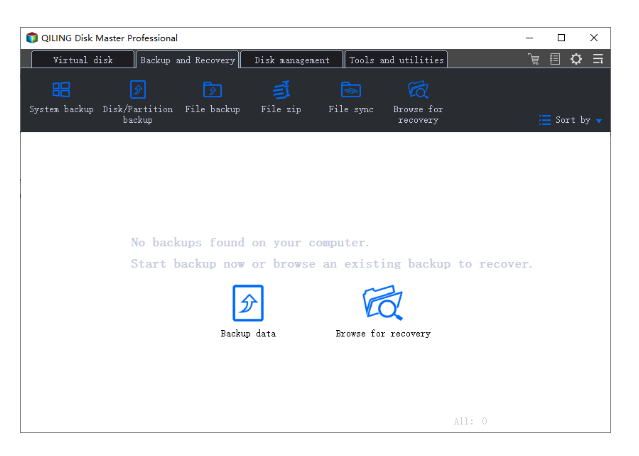
Task: Click the 'All: 0' status text
Action: 471,421
